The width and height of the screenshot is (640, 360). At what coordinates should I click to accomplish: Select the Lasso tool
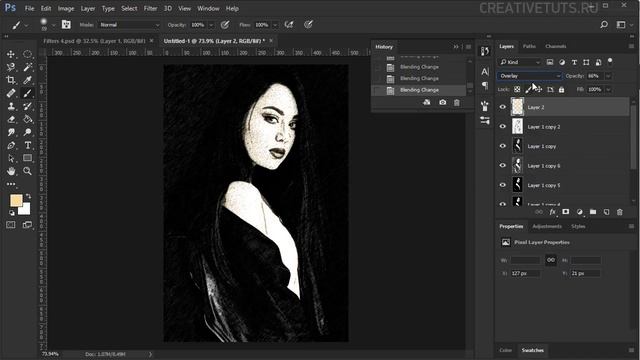pos(11,67)
